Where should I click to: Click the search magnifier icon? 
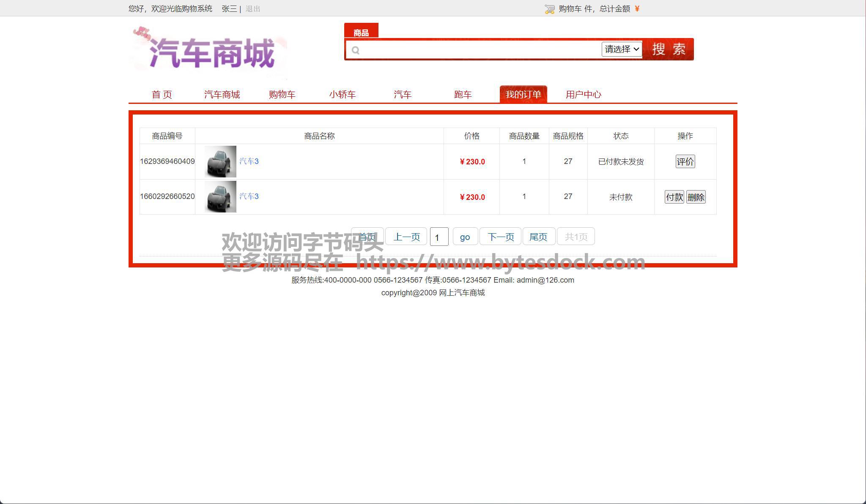(356, 50)
